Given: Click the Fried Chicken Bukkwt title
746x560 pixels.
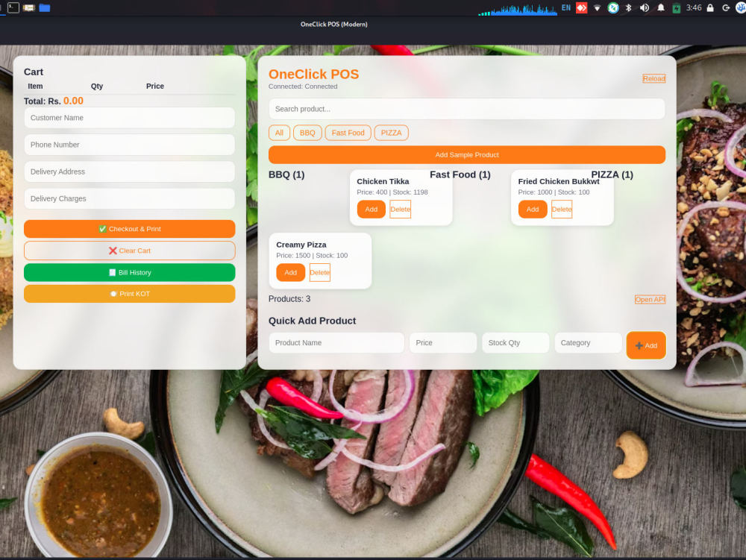Looking at the screenshot, I should tap(559, 181).
